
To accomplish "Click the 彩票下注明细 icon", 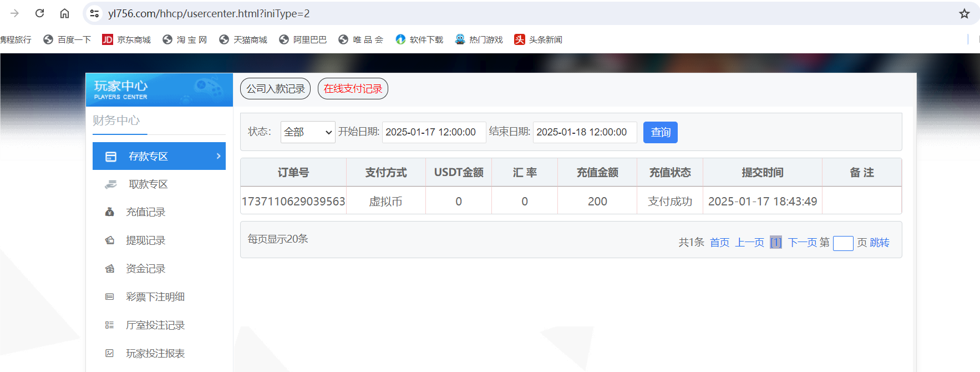I will click(x=110, y=297).
